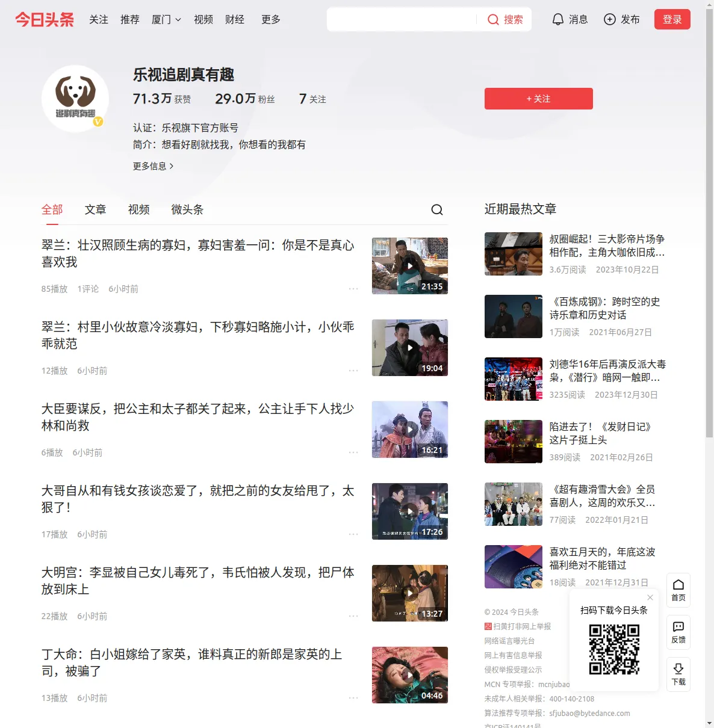The width and height of the screenshot is (714, 728).
Task: Open article 丁大命：白小姐嫁给了家英
Action: coord(192,662)
